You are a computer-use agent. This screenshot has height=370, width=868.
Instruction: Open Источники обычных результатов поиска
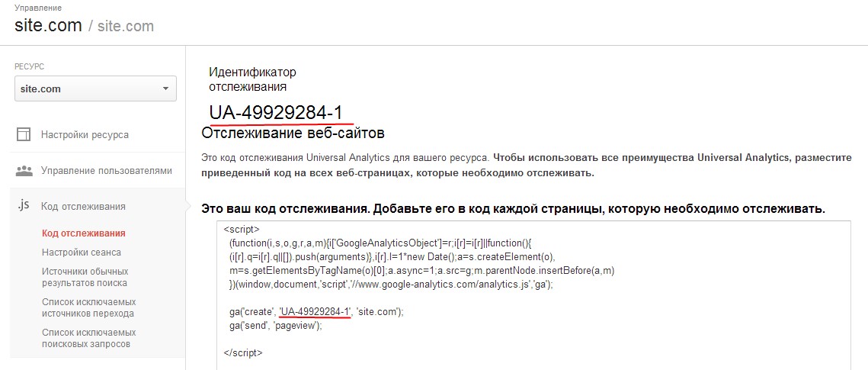click(x=85, y=277)
